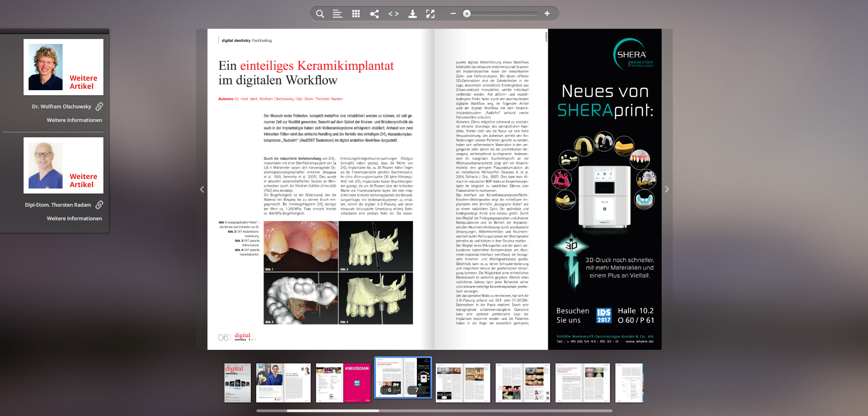
Task: Select the thumbnail spread after pages 6-7
Action: tap(463, 383)
